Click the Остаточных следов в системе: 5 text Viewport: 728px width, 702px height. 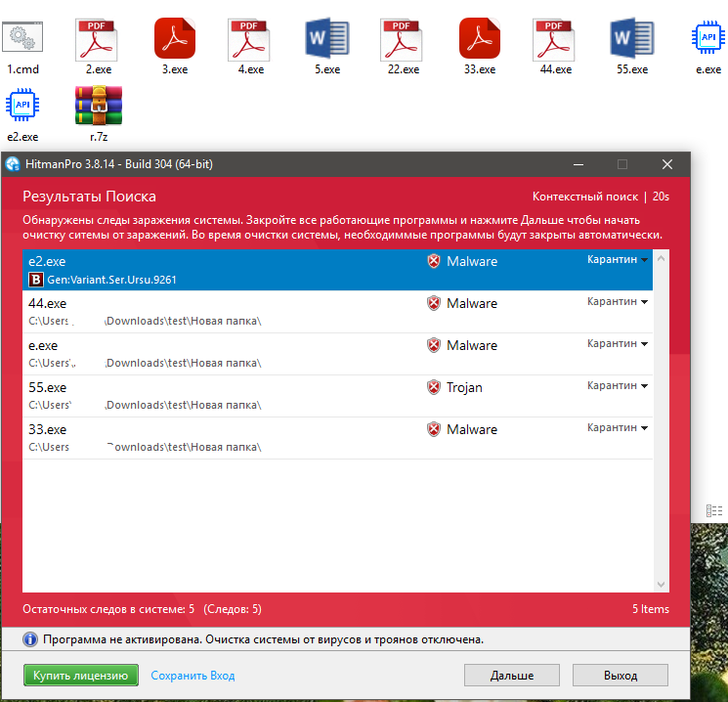click(108, 609)
